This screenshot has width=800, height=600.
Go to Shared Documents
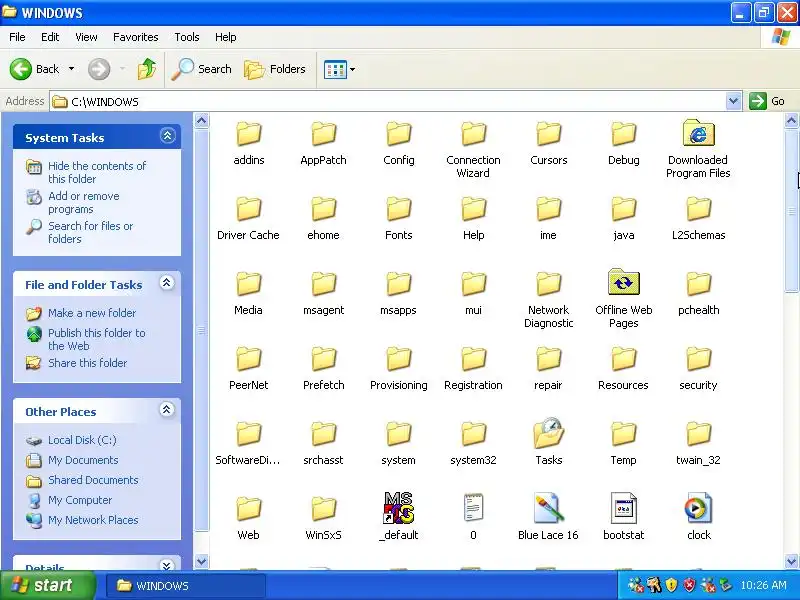(93, 480)
